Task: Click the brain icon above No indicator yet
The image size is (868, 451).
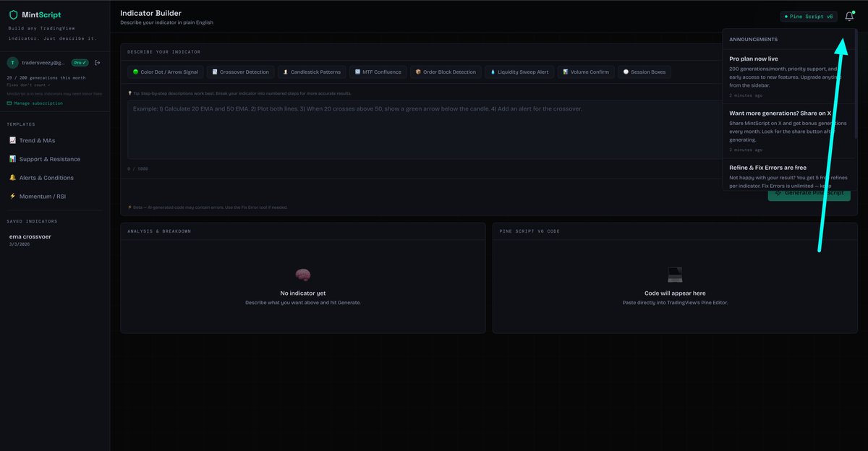Action: (303, 275)
